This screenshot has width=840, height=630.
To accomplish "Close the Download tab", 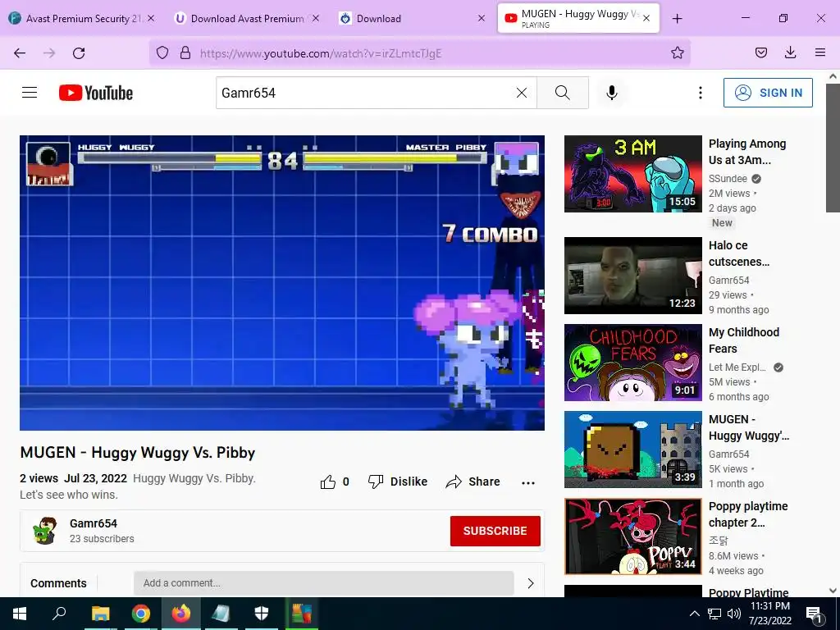I will coord(481,18).
